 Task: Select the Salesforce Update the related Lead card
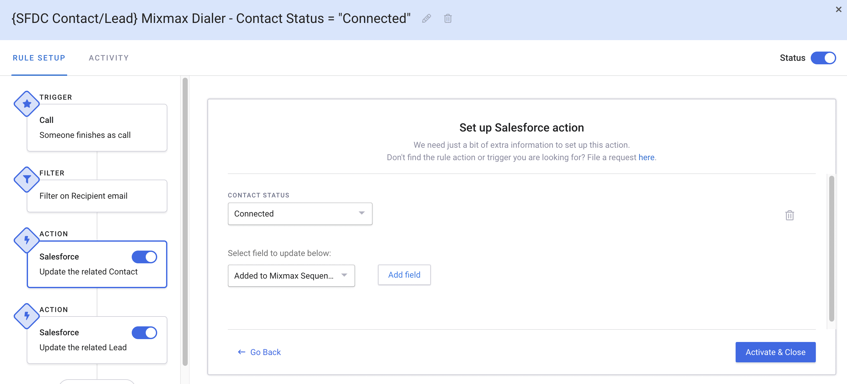pyautogui.click(x=97, y=340)
